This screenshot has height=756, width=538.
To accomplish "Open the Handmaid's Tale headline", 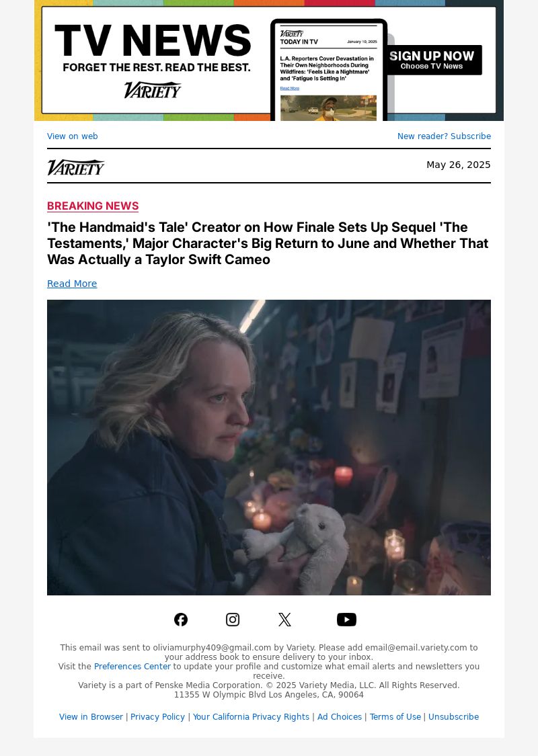I will [x=268, y=243].
